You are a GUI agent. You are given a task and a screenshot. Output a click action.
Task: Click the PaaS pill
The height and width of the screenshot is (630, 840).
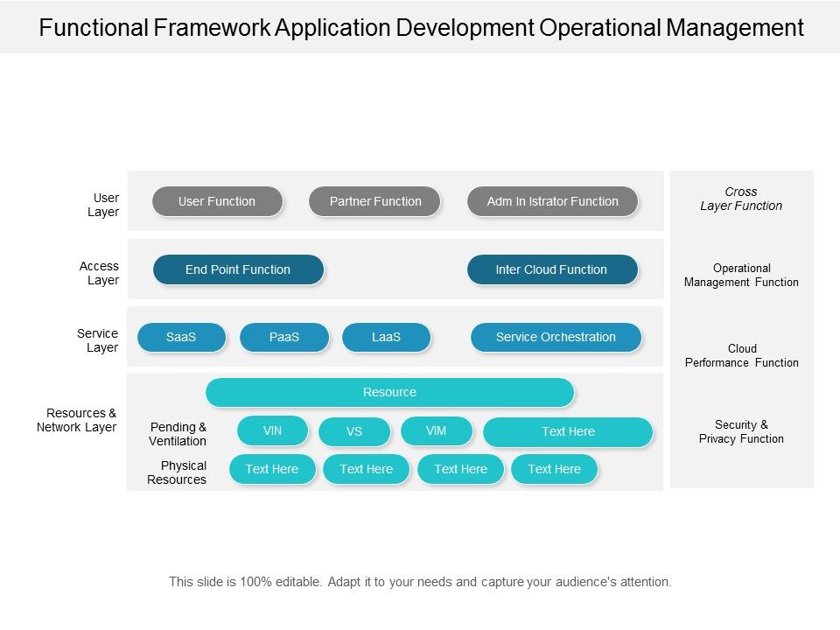(x=283, y=337)
